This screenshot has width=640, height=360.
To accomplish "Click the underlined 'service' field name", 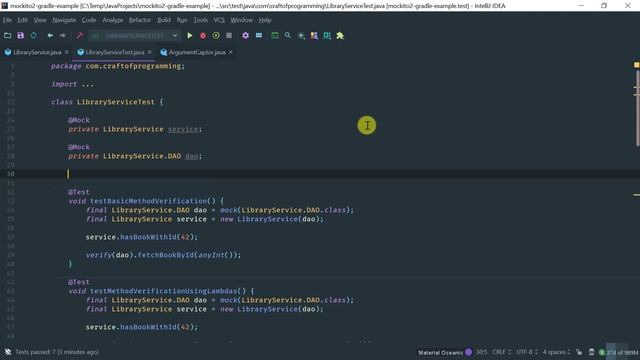I will (183, 129).
